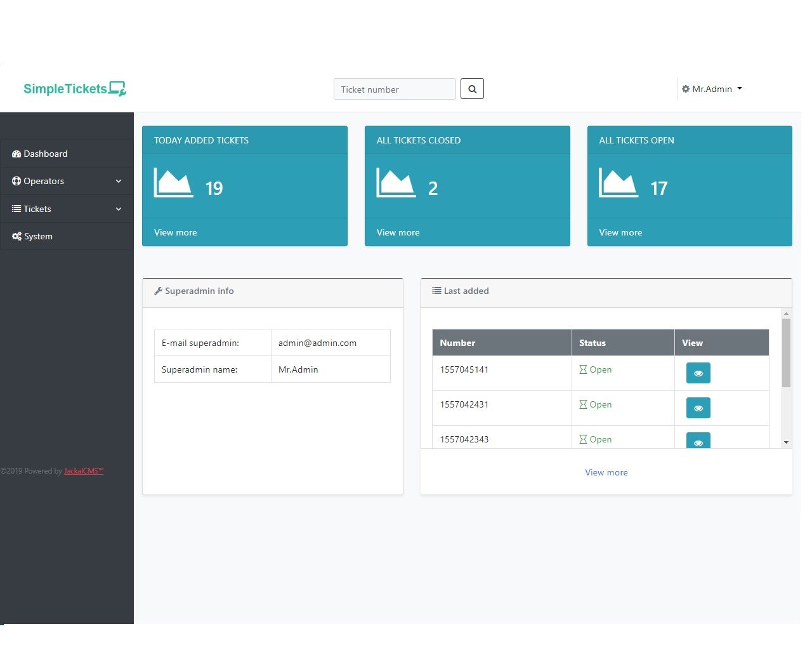Click ticket number 1557045141
Screen dimensions: 812x650
[x=464, y=369]
